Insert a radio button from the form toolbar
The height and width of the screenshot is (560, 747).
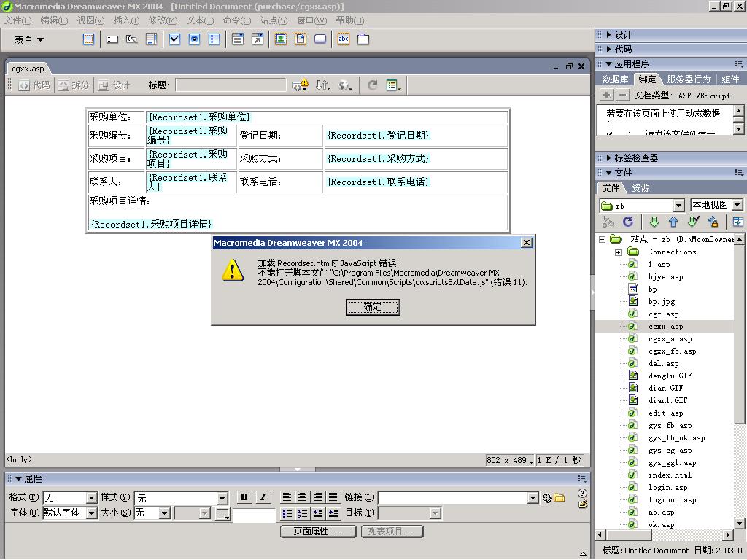194,39
